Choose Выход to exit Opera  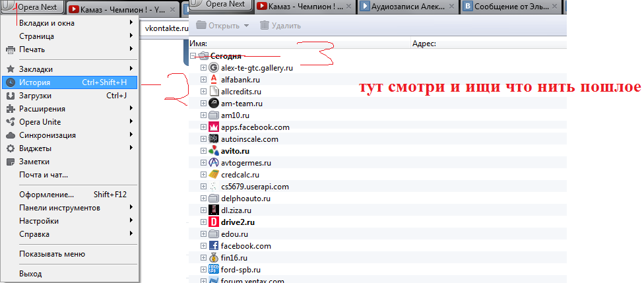click(70, 274)
